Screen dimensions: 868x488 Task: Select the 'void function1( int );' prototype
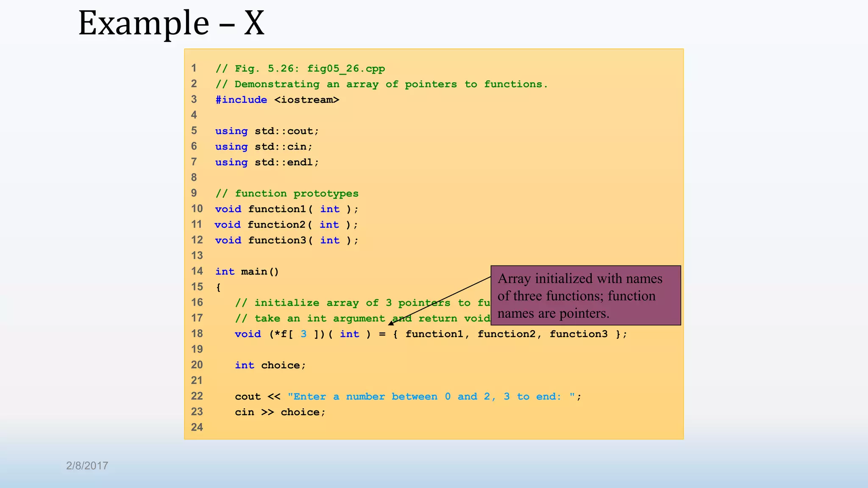287,209
